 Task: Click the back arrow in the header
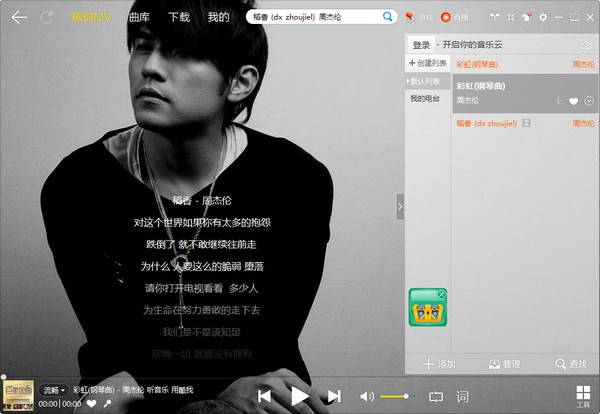pos(19,17)
